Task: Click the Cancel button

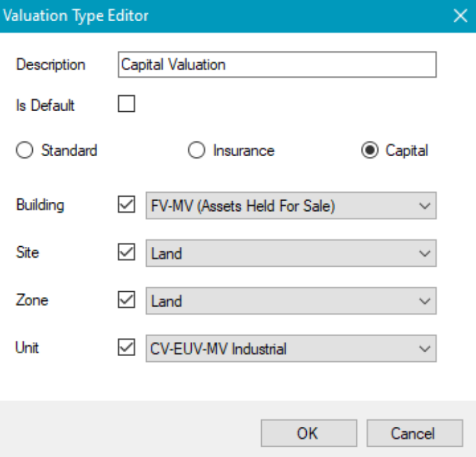Action: (414, 433)
